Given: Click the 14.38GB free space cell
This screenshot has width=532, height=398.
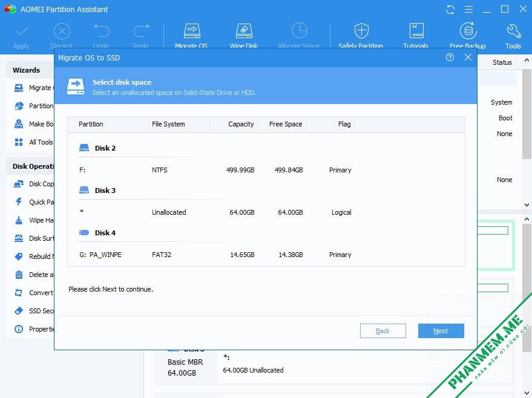Looking at the screenshot, I should 291,255.
